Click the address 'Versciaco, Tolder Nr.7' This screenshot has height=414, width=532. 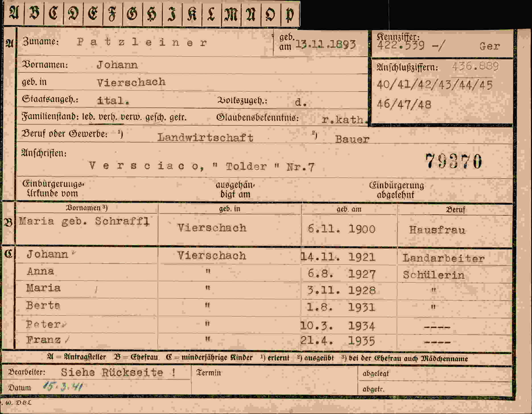click(202, 166)
